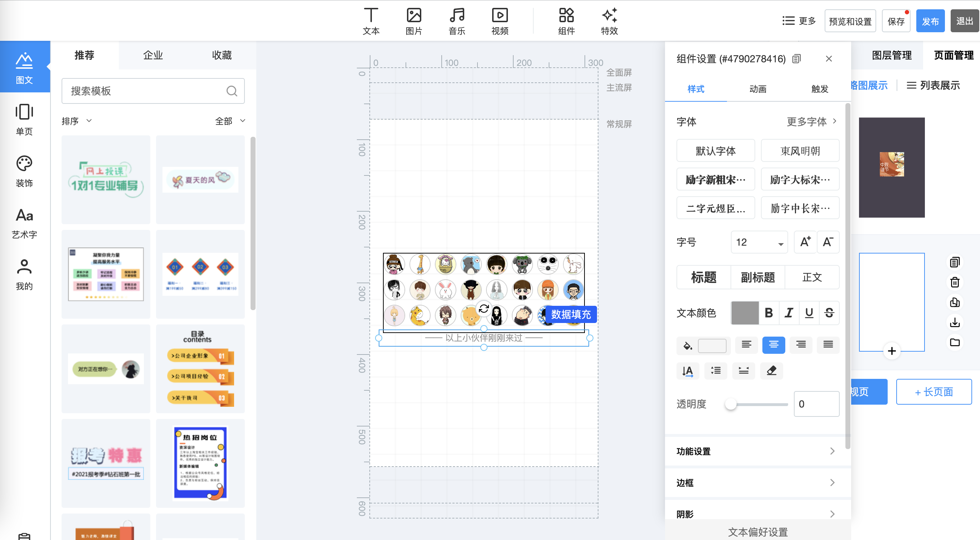The height and width of the screenshot is (540, 980).
Task: Open the 文本颜色 color swatch
Action: (x=744, y=313)
